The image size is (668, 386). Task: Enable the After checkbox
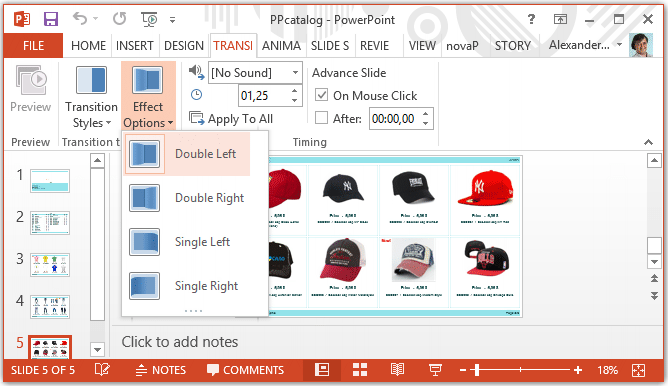(322, 118)
